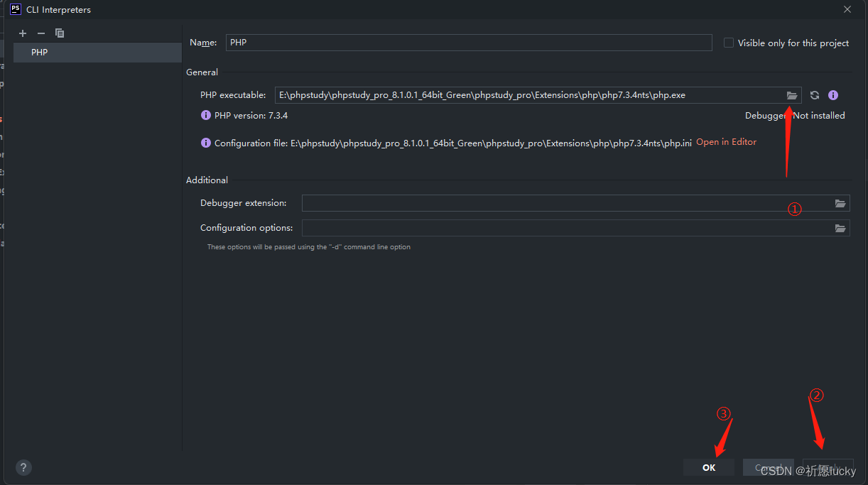Screen dimensions: 868x485
Task: Click the "-d" command line option hint text
Action: [x=309, y=247]
